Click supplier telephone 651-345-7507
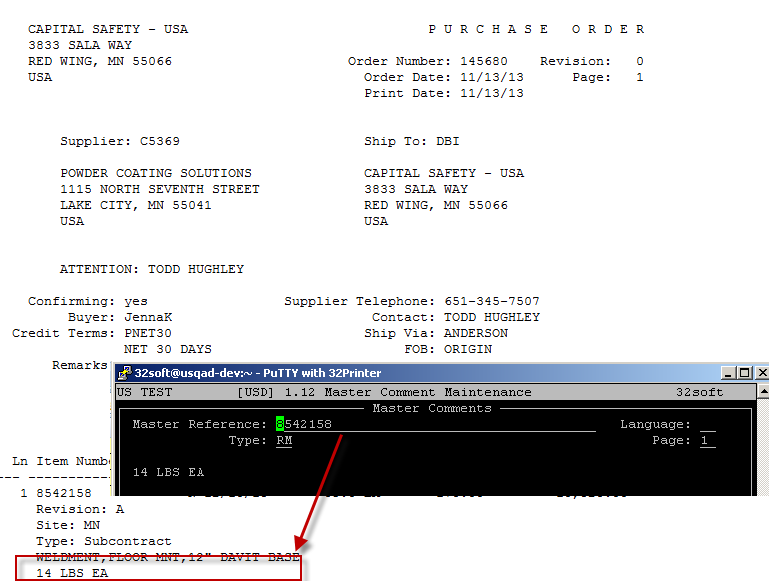The height and width of the screenshot is (581, 769). 492,301
